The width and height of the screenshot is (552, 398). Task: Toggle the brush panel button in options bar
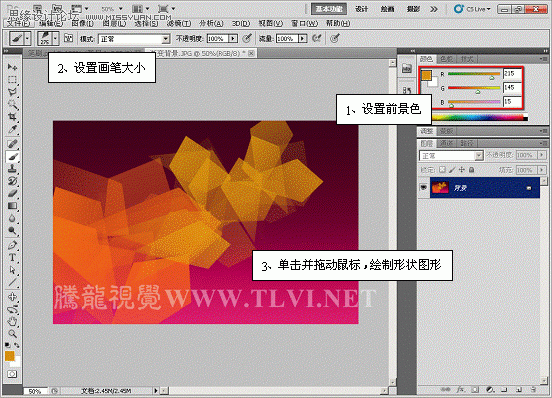(68, 38)
